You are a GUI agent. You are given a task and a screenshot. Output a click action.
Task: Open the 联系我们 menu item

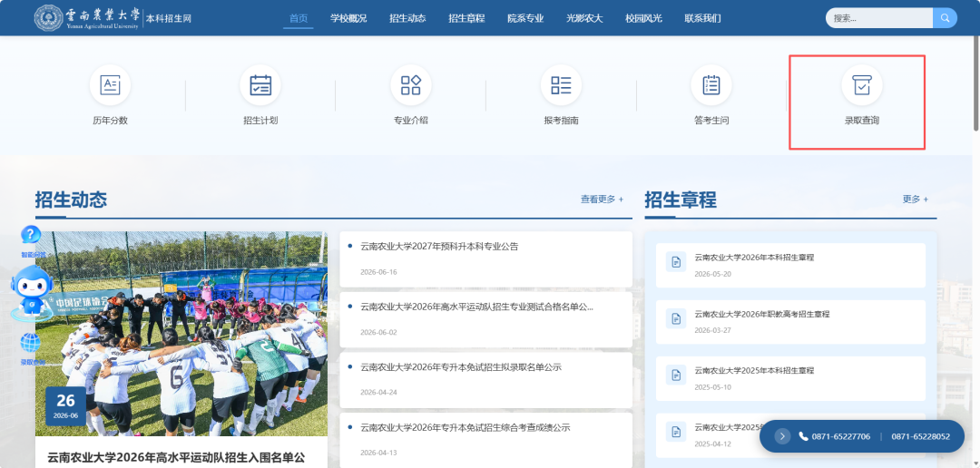[702, 18]
